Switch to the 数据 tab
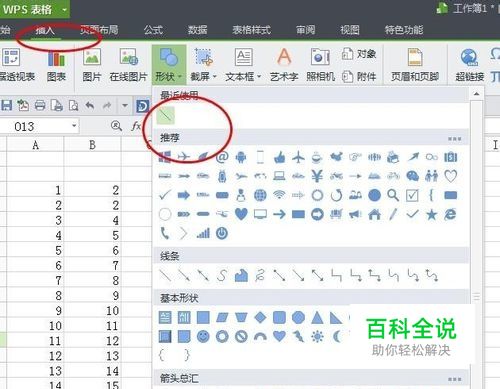The image size is (500, 389). tap(197, 30)
